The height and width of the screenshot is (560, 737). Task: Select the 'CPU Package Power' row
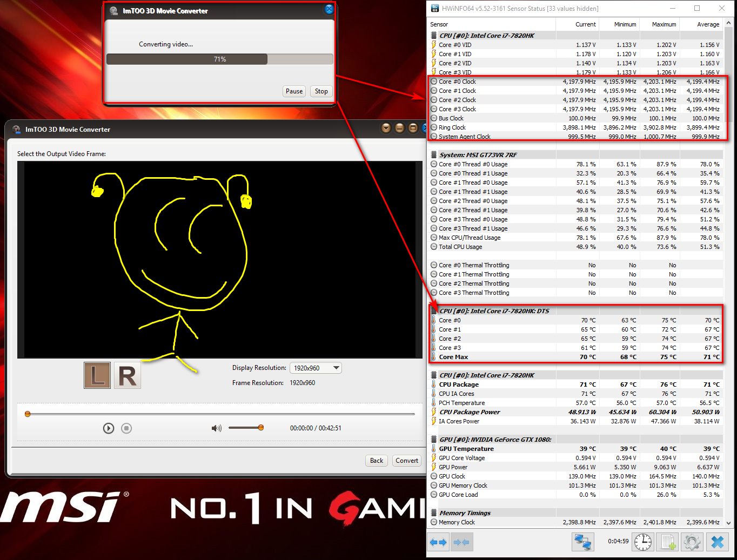tap(576, 412)
